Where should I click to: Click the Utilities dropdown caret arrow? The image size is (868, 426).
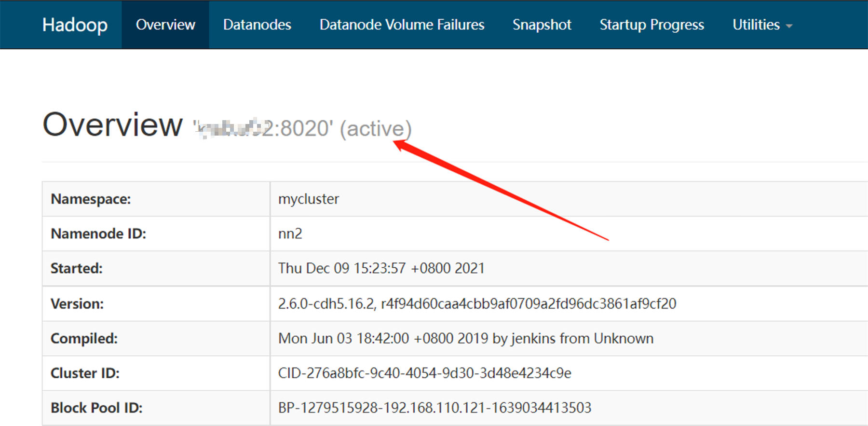click(789, 26)
